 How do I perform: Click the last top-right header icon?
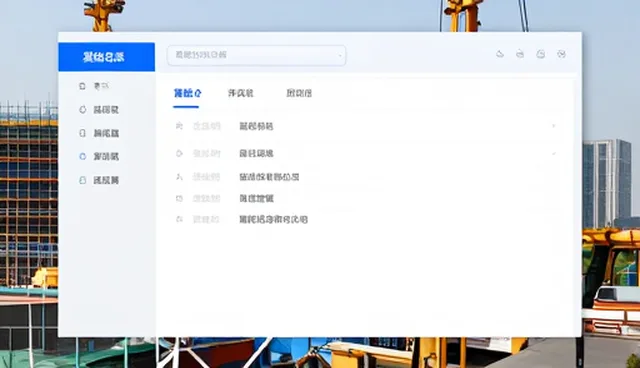click(x=562, y=54)
